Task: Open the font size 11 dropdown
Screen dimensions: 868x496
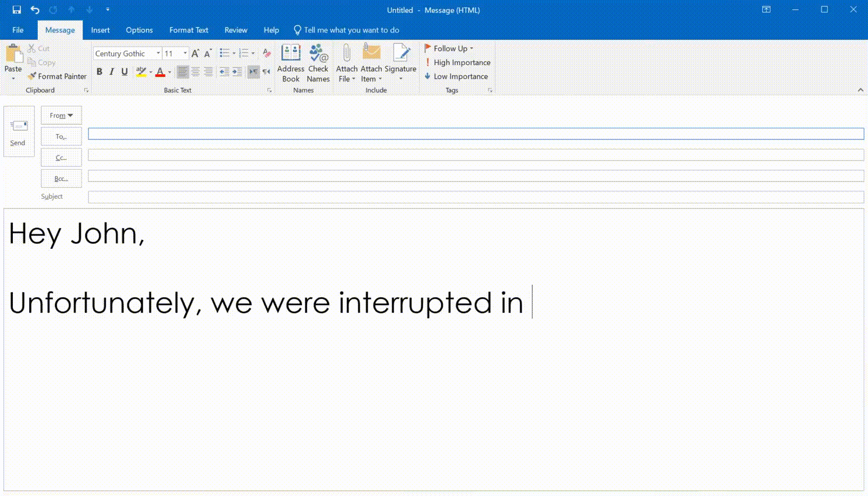Action: point(185,53)
